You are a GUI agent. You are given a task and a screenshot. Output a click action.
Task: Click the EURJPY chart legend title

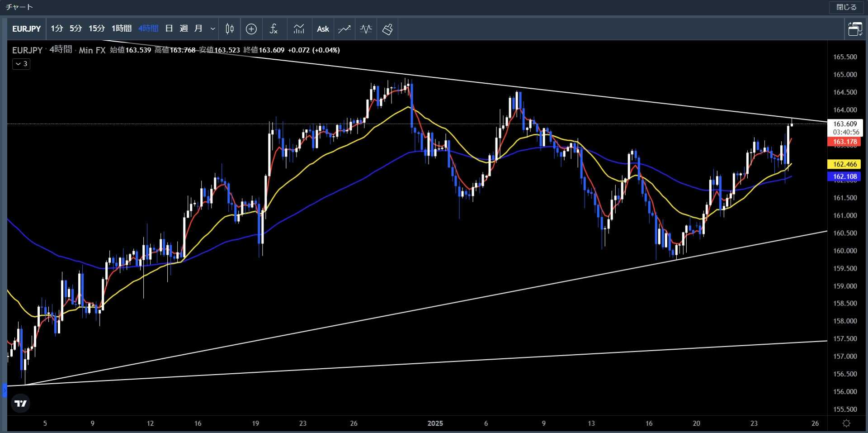[x=27, y=50]
